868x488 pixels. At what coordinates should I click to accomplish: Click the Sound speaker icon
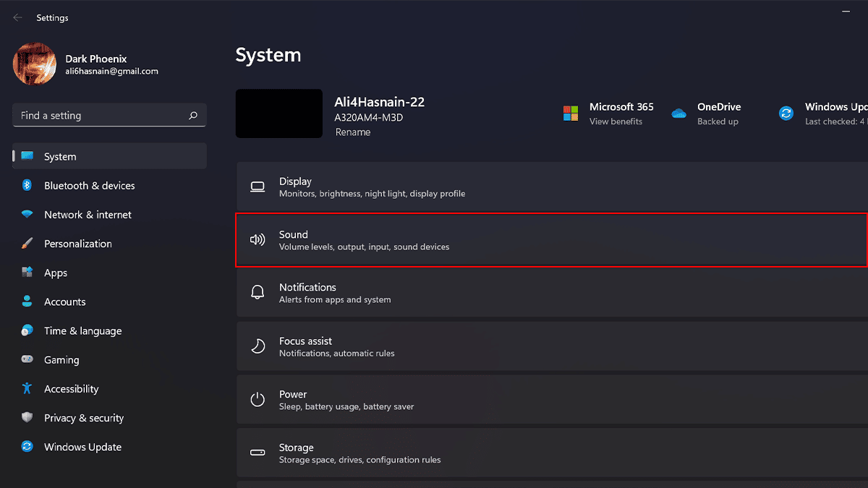[258, 240]
